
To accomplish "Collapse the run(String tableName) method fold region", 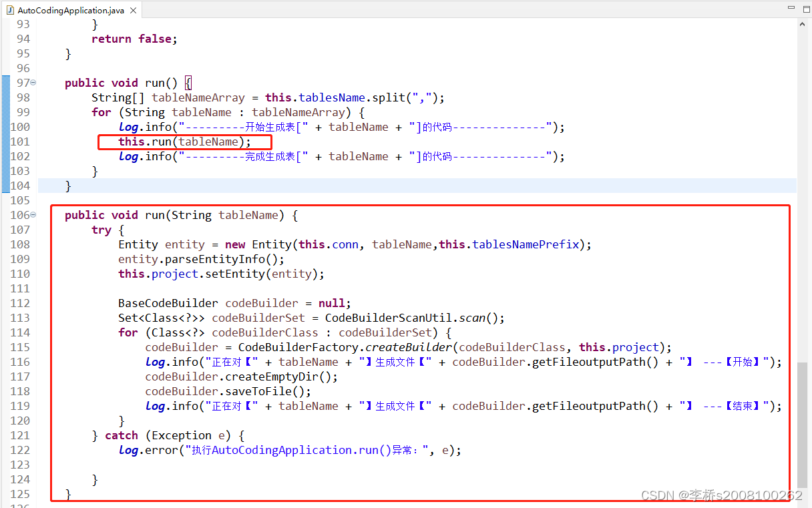I will tap(33, 214).
